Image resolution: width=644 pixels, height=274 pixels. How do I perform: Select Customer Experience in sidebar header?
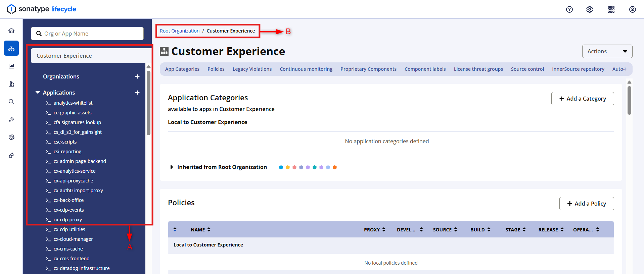[x=91, y=56]
